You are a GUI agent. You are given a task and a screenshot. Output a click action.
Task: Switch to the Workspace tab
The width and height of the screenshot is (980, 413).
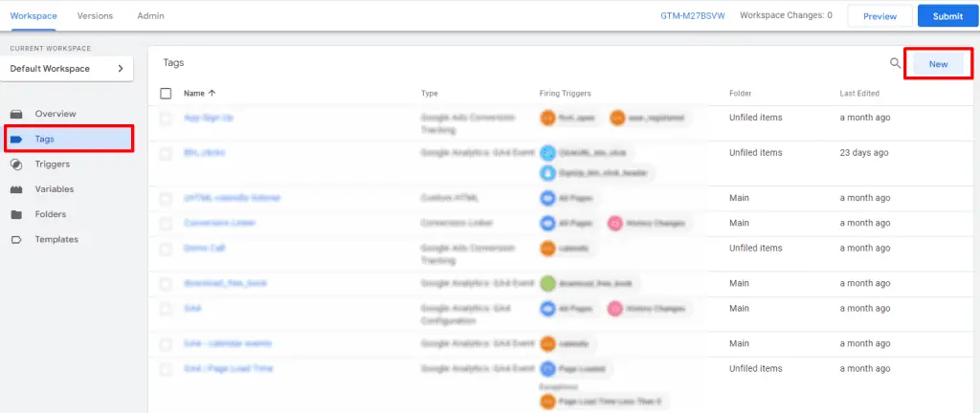point(33,15)
